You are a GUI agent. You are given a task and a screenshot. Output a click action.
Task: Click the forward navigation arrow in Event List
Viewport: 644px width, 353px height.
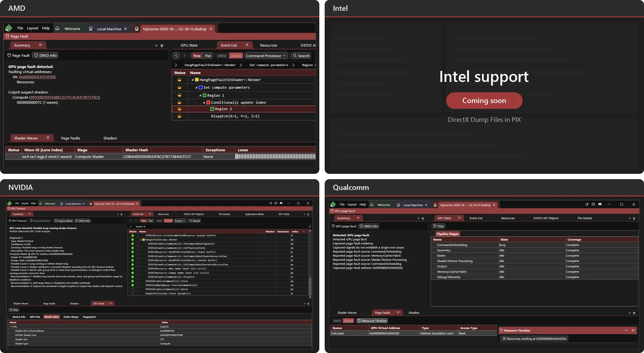(185, 56)
